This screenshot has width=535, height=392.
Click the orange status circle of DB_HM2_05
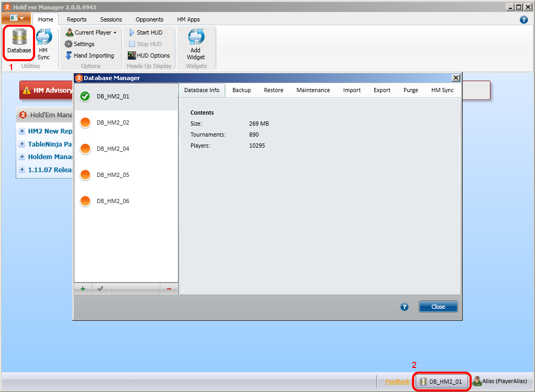point(85,175)
